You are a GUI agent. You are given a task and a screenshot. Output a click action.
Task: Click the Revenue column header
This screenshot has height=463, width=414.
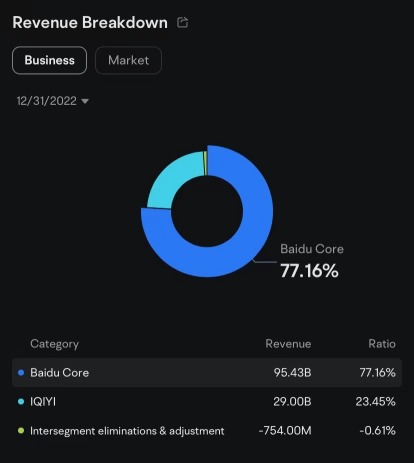(x=288, y=344)
